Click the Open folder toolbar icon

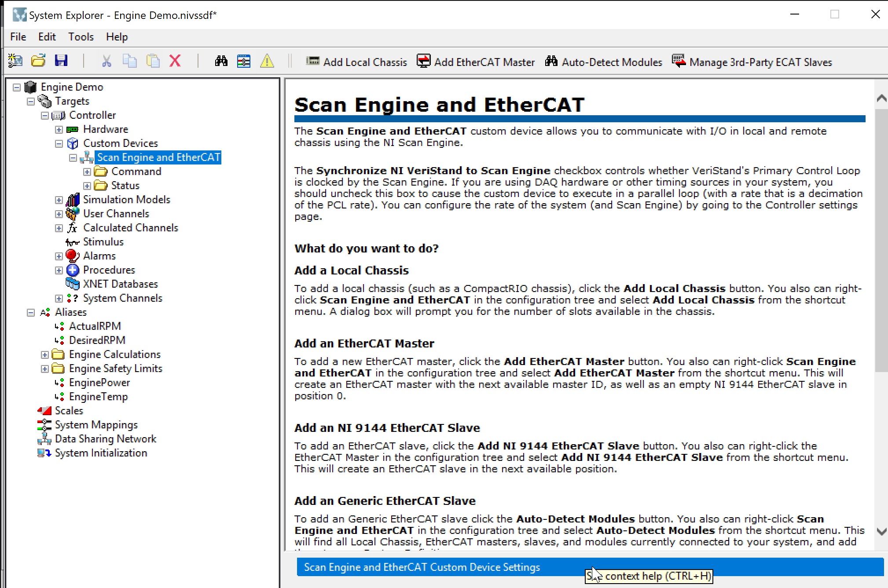38,61
